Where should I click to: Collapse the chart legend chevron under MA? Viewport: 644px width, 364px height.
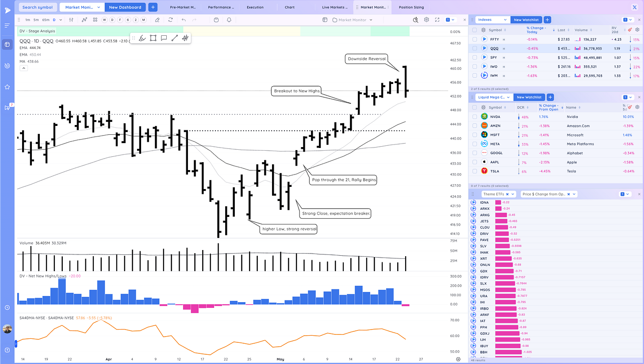coord(23,68)
